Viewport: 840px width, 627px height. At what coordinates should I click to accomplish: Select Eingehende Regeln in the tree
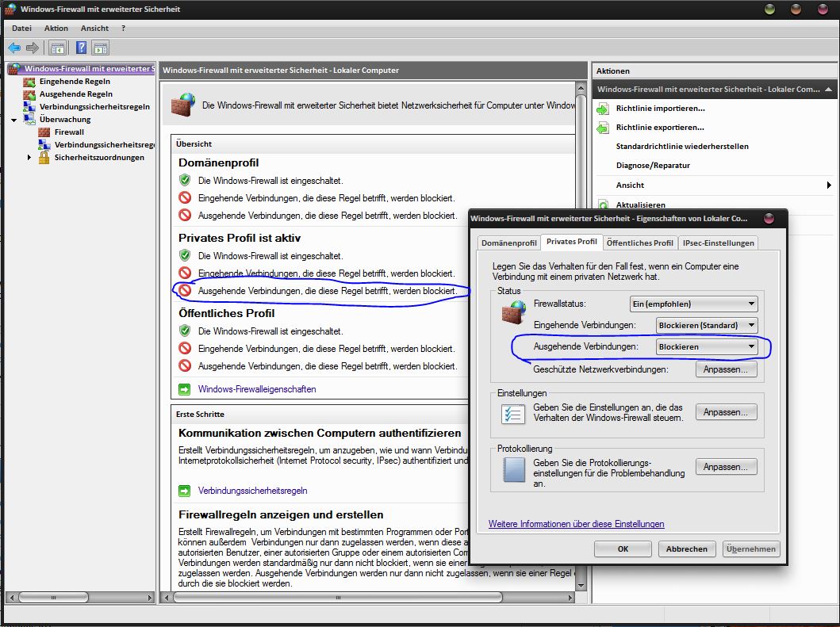[x=75, y=82]
